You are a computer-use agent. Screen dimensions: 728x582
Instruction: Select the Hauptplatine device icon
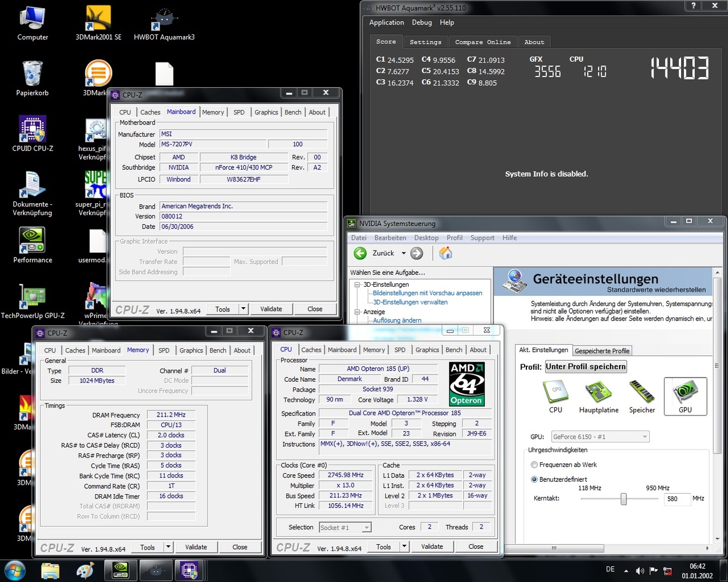[x=599, y=397]
